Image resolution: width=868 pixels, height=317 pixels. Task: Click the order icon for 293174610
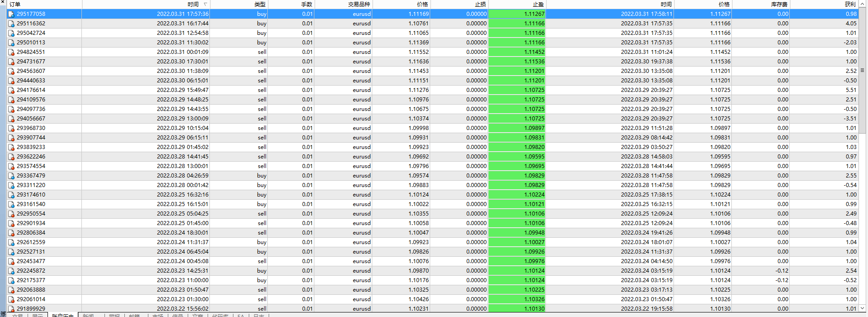tap(11, 195)
